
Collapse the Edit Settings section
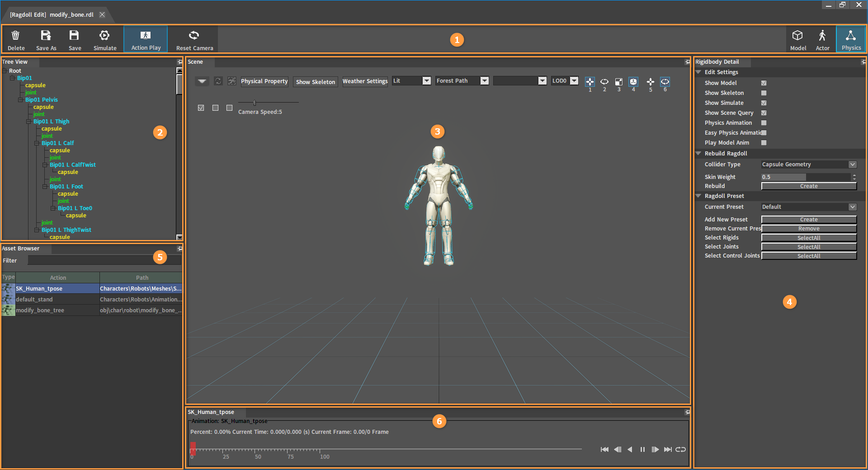coord(698,72)
